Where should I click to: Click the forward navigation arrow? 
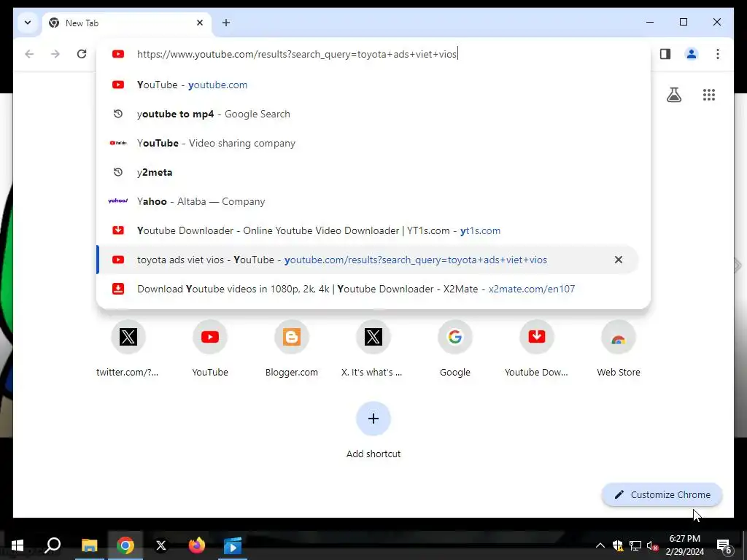pyautogui.click(x=55, y=54)
